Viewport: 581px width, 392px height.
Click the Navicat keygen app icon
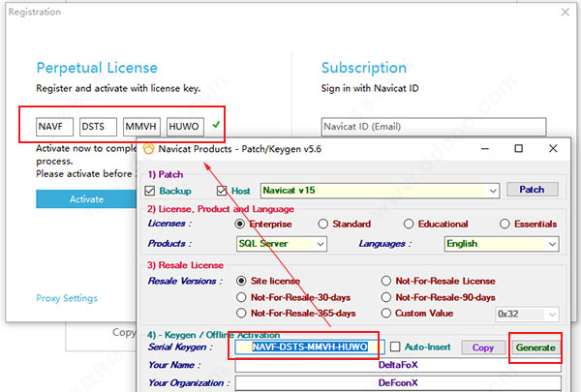click(148, 149)
